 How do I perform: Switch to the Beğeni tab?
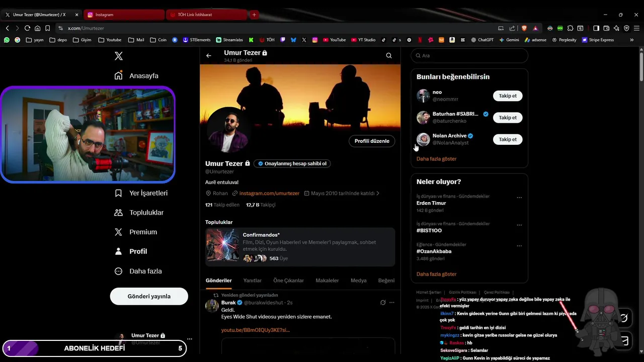(386, 281)
